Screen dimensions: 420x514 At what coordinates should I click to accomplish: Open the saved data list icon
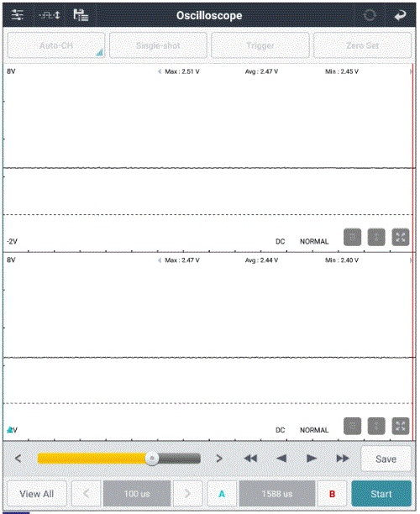tap(81, 15)
